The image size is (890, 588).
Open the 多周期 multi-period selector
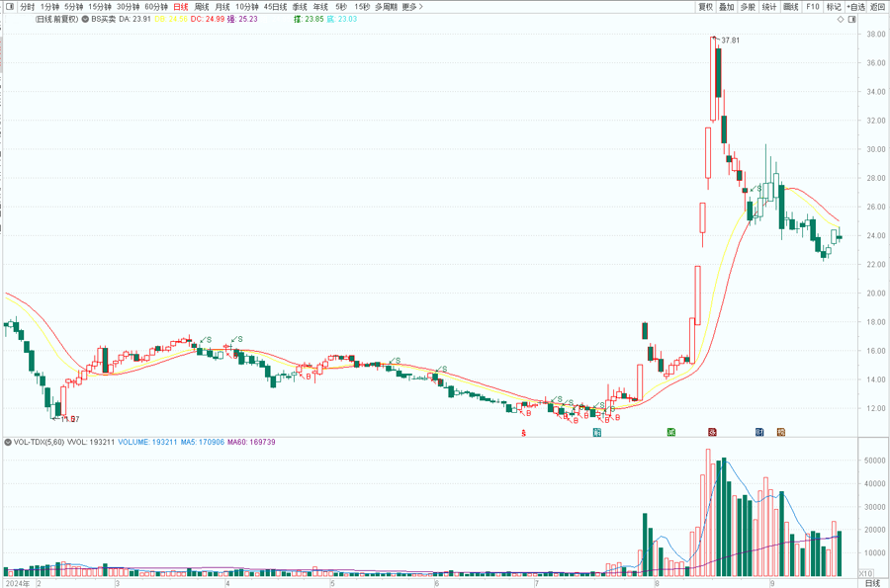click(x=385, y=7)
